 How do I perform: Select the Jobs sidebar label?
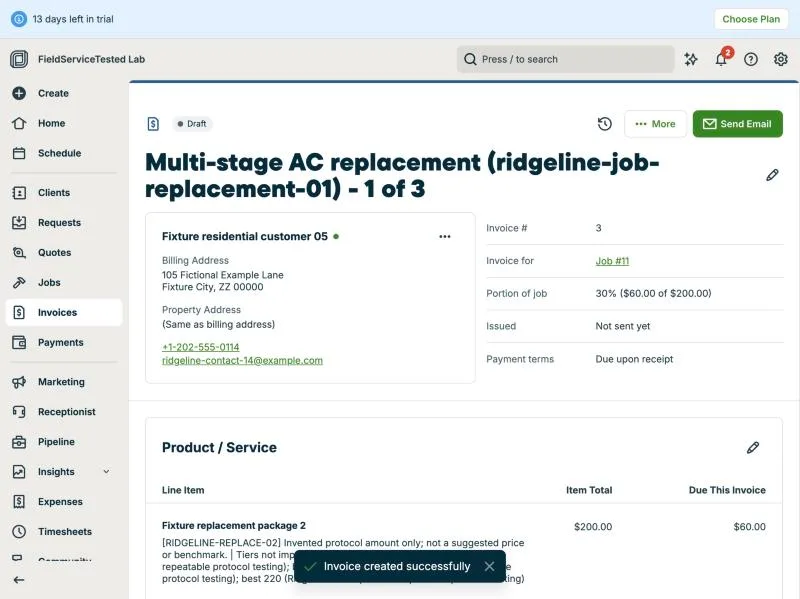pos(49,283)
